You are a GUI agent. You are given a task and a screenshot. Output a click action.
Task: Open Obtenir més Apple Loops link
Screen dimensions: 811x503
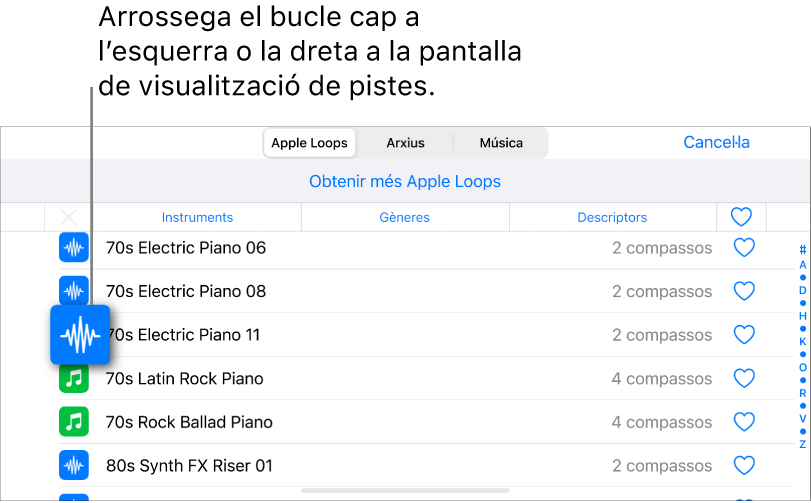[405, 181]
